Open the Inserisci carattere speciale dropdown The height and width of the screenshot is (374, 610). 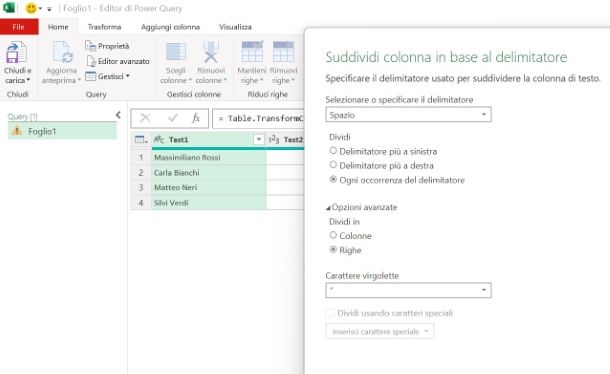380,331
